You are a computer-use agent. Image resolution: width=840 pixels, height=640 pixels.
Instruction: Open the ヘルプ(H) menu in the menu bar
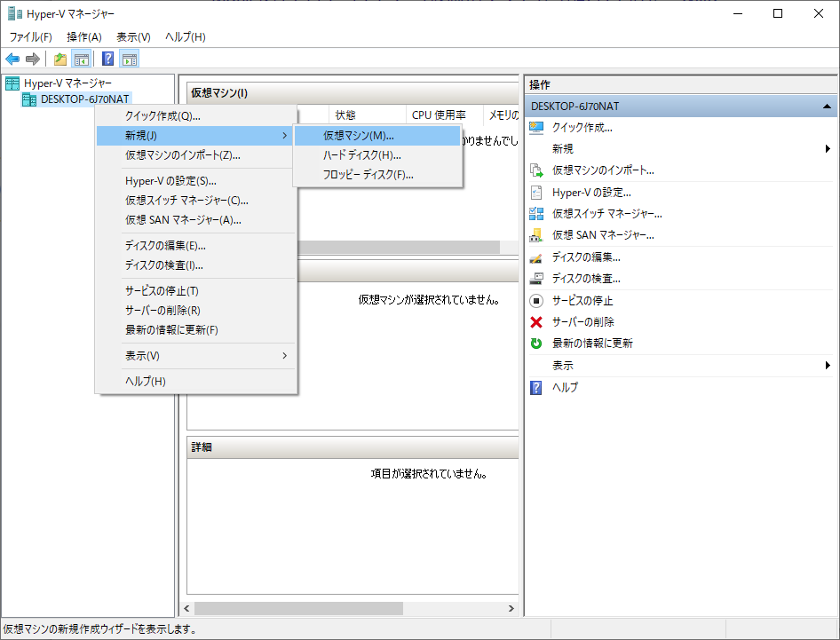tap(186, 37)
